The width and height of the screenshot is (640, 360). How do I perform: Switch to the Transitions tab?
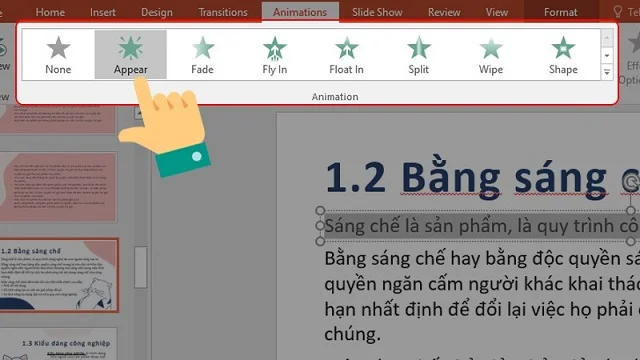click(x=223, y=12)
